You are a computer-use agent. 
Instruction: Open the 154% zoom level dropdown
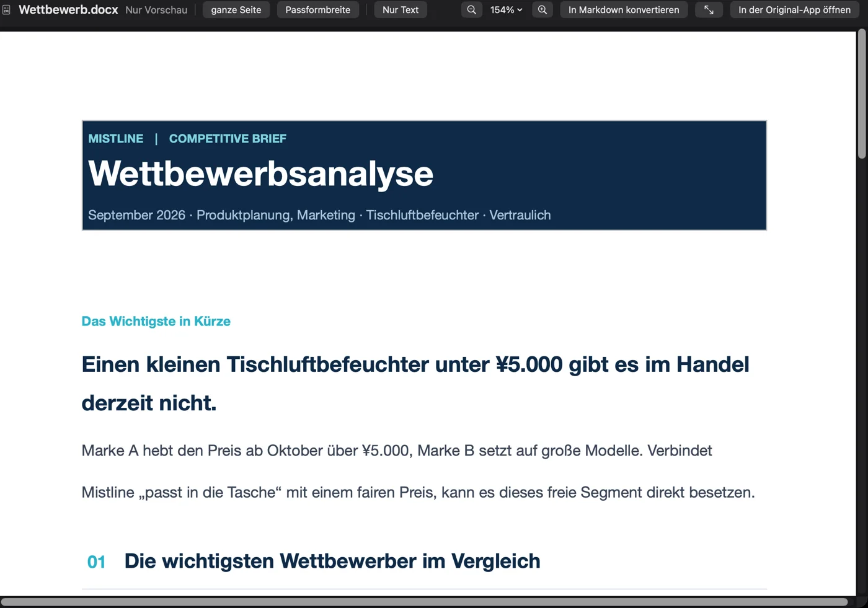506,10
